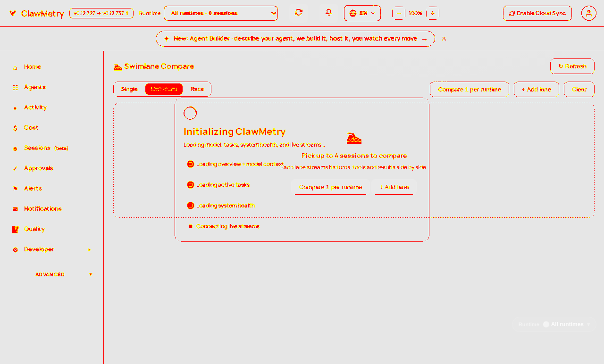The height and width of the screenshot is (364, 604).
Task: Click the 100% zoom level value
Action: click(415, 13)
